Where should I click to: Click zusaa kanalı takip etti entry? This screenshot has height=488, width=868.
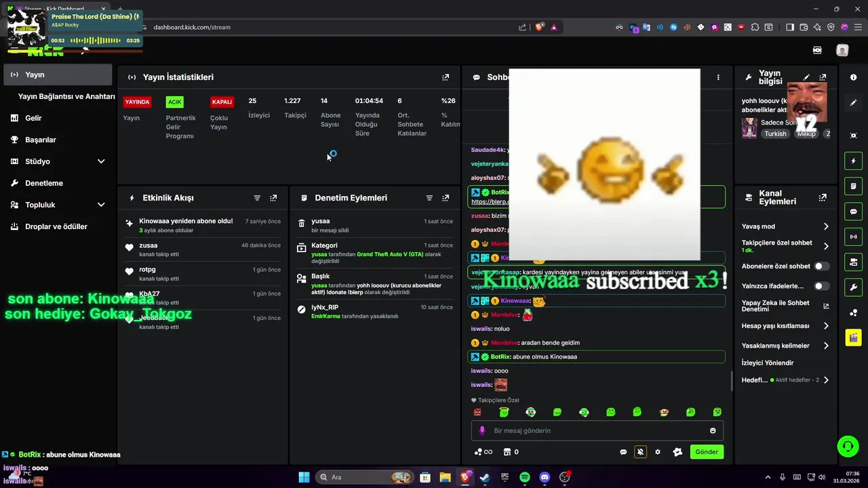203,249
